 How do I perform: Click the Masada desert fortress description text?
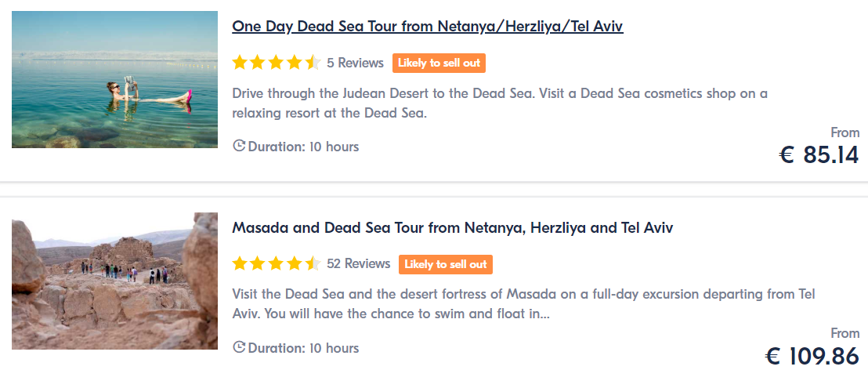point(523,304)
